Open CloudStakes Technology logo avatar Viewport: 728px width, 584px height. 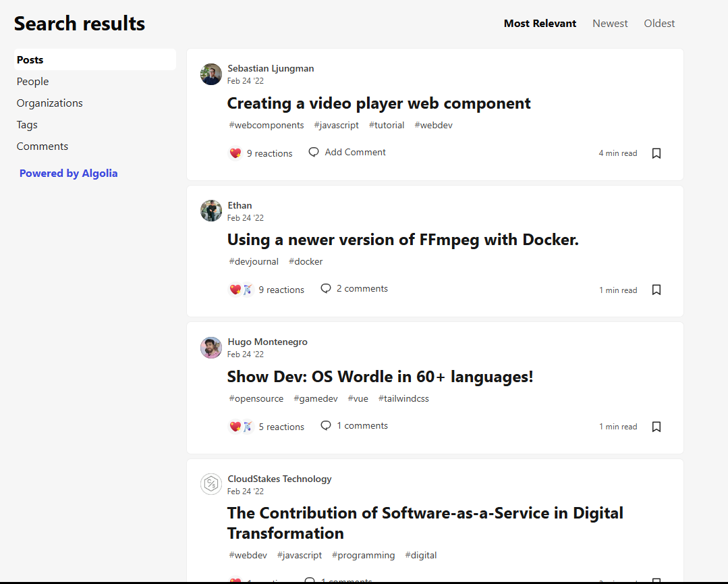pos(211,484)
